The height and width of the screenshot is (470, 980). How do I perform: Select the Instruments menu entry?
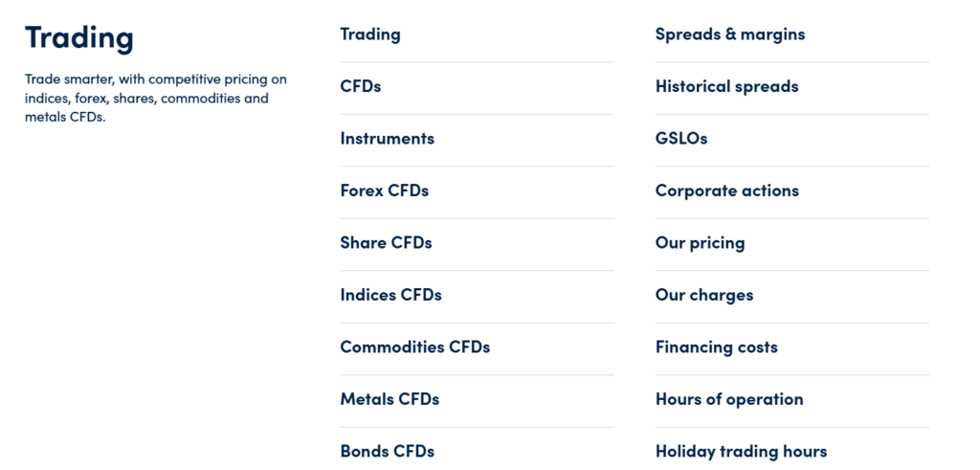point(387,139)
